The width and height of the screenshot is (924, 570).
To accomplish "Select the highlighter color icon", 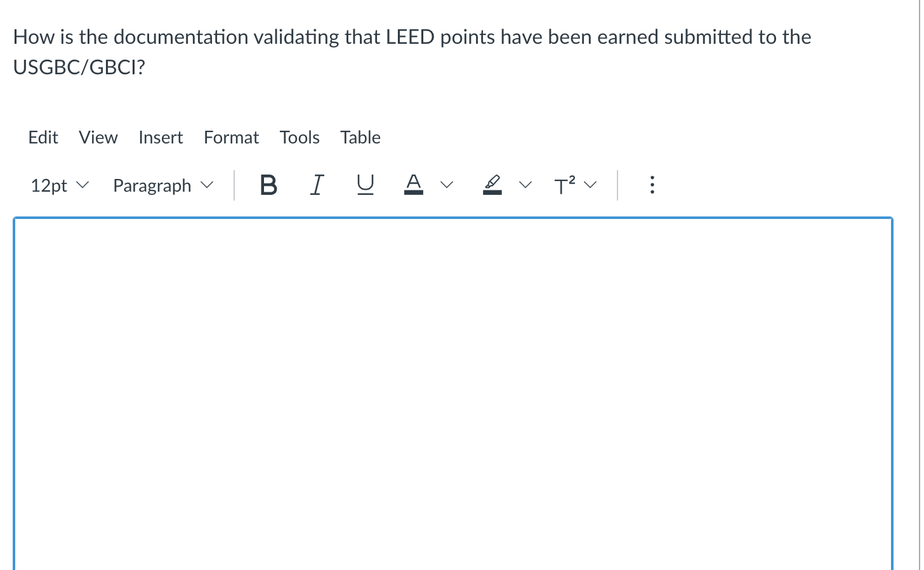I will (x=492, y=185).
